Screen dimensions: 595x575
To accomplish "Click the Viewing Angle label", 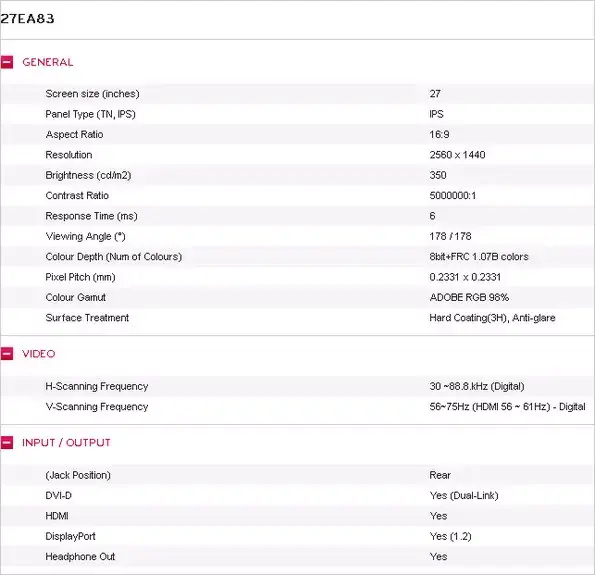I will (85, 236).
